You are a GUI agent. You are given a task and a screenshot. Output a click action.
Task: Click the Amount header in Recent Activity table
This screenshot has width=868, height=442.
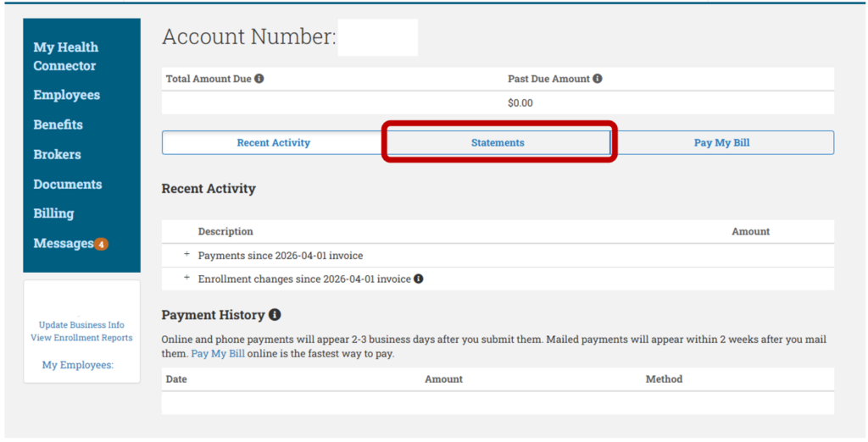[751, 231]
